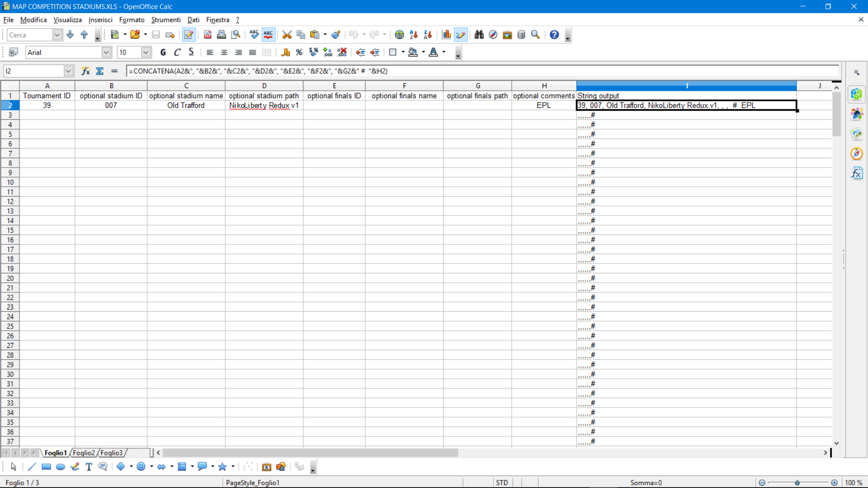The width and height of the screenshot is (868, 488).
Task: Expand the font size dropdown
Action: coord(146,52)
